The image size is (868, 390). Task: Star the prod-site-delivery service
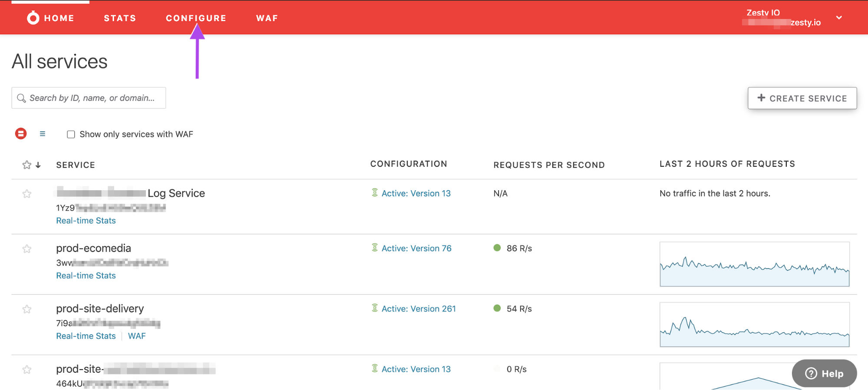(27, 309)
